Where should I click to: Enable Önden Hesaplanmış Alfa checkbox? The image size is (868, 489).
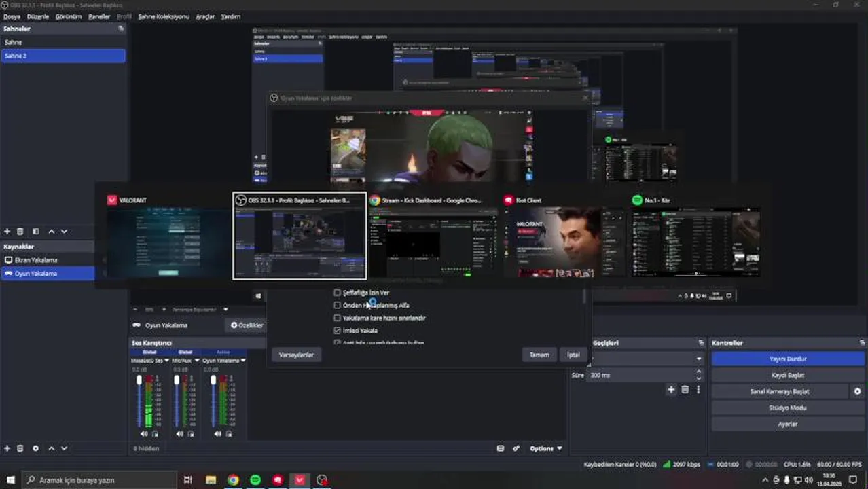click(337, 306)
